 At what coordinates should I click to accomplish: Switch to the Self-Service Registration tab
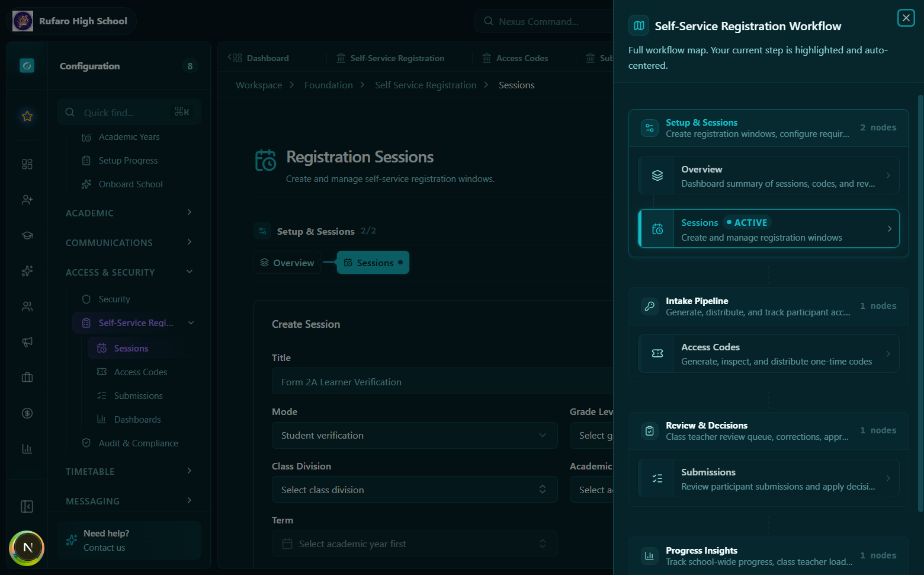point(390,58)
